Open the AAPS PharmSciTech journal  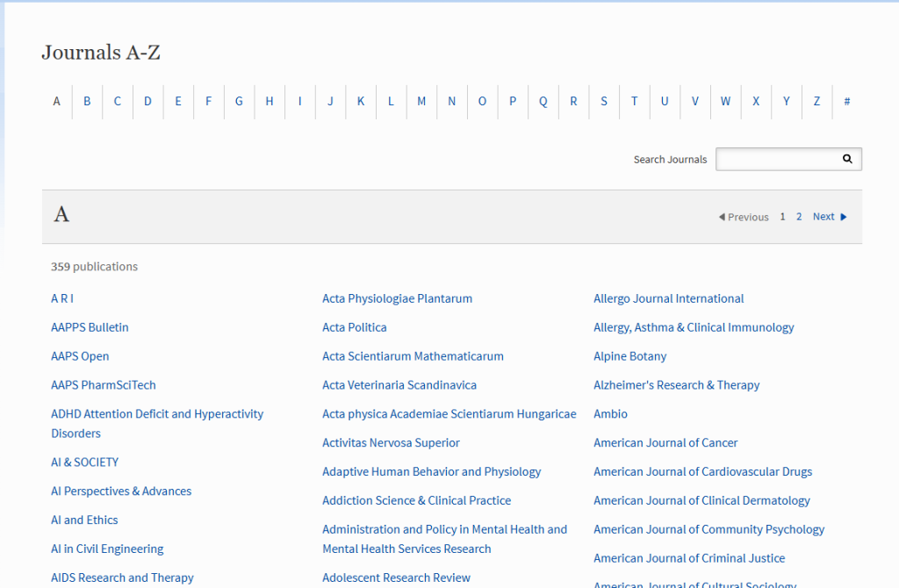[x=104, y=385]
